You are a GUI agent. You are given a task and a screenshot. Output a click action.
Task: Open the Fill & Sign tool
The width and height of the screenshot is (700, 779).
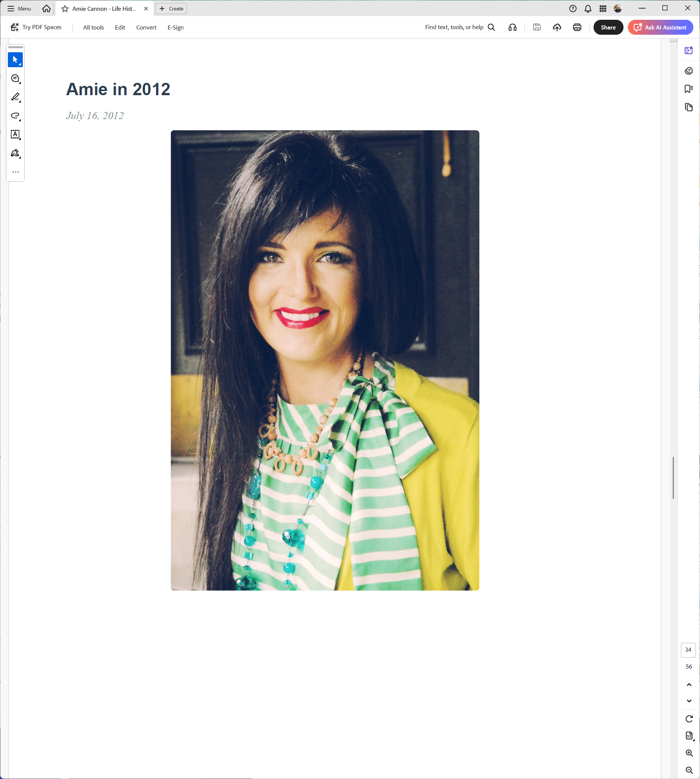click(15, 153)
